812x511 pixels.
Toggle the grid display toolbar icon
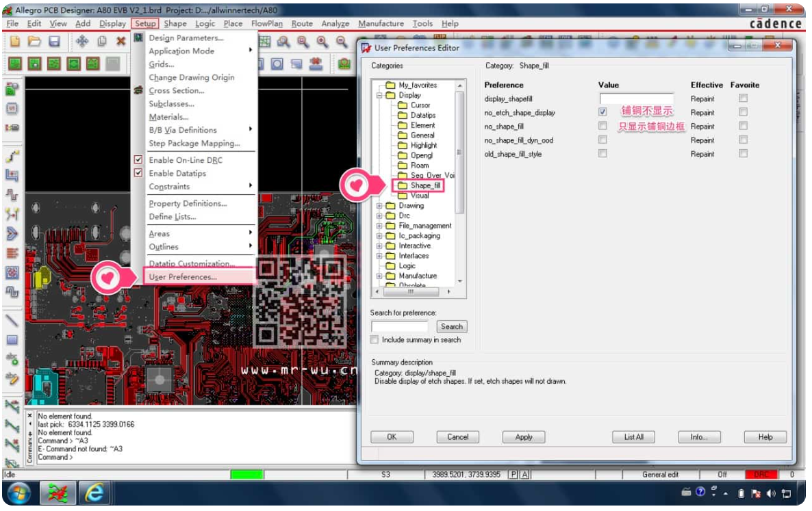pos(265,42)
